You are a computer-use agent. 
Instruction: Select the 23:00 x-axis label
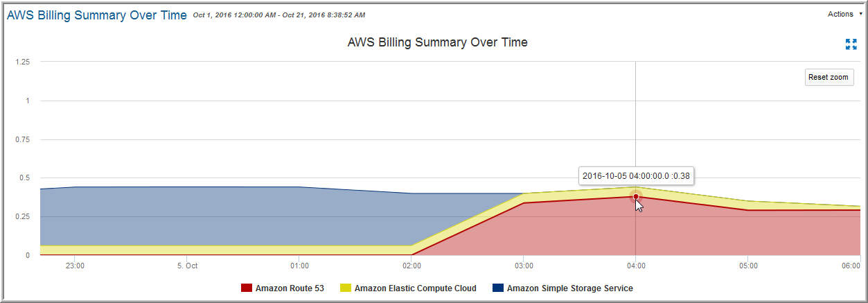coord(75,266)
